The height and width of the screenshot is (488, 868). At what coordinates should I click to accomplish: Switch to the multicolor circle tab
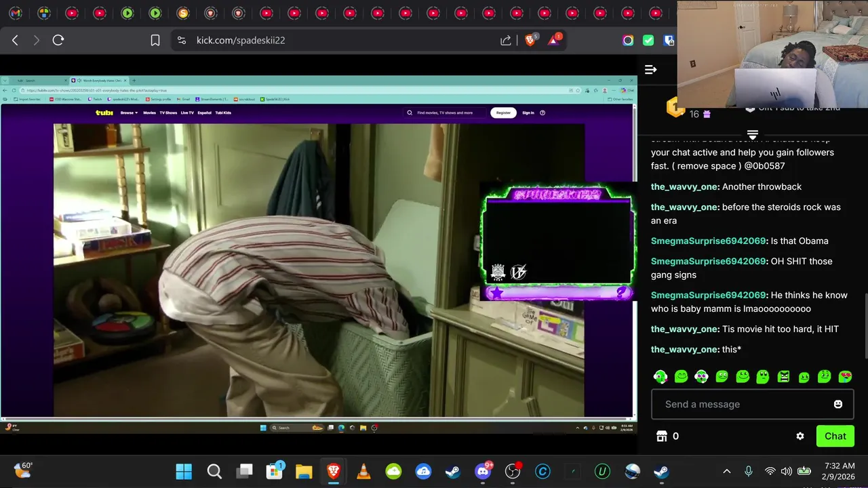[43, 13]
